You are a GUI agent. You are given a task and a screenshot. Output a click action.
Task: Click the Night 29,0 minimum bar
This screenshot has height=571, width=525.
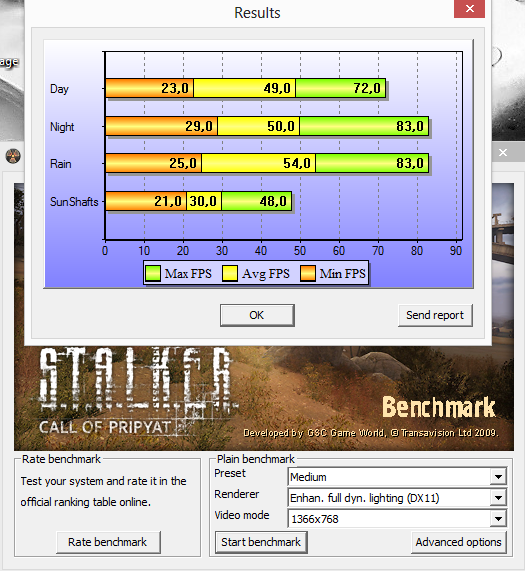coord(162,126)
